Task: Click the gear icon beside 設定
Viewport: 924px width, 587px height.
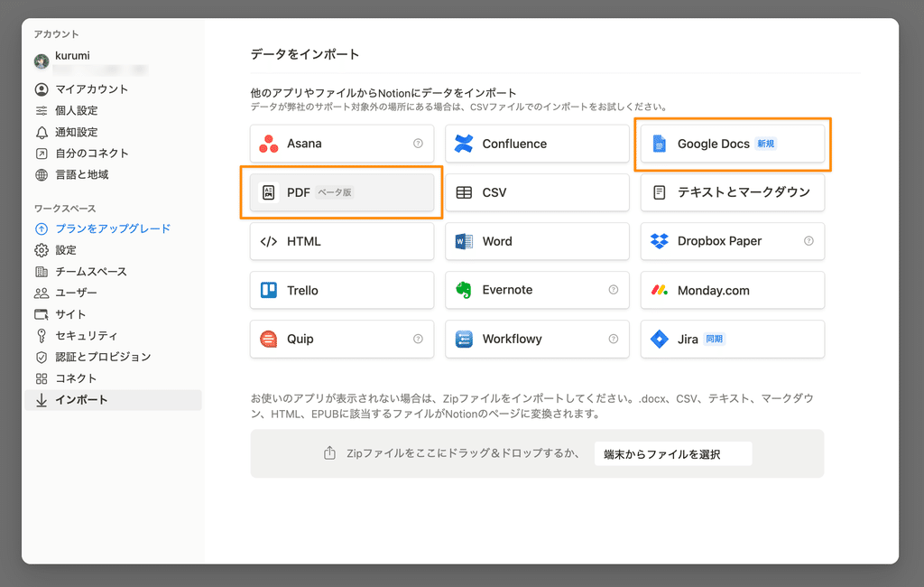Action: click(42, 250)
